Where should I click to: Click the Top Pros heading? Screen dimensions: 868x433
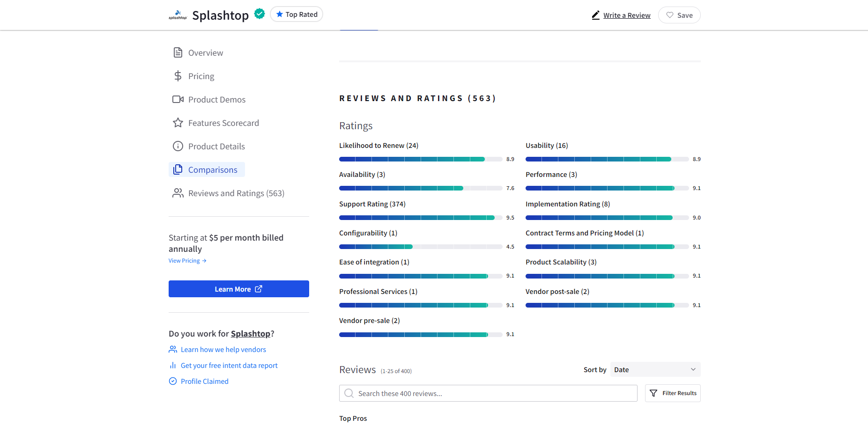353,418
